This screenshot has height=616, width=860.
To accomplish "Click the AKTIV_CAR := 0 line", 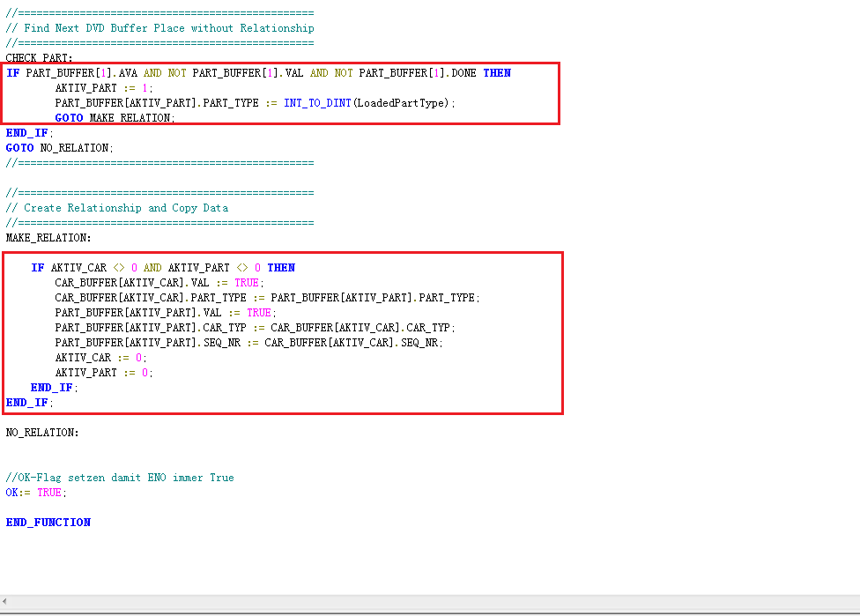I will click(100, 358).
